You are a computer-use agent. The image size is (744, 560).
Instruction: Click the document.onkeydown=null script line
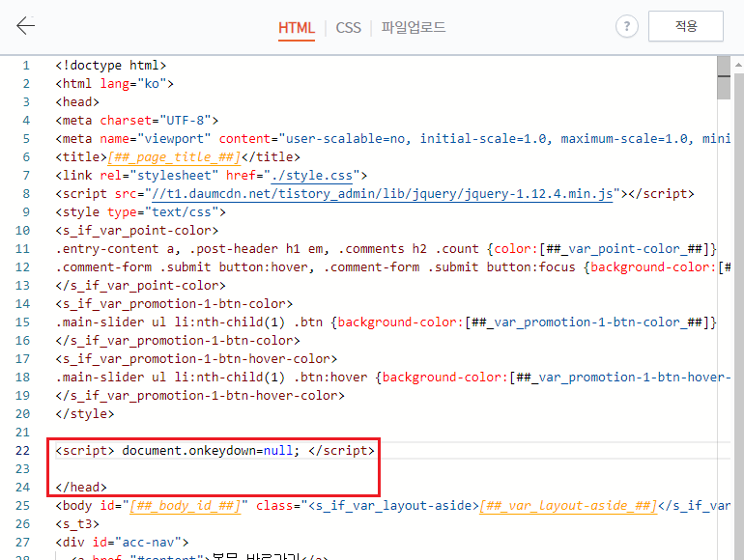point(215,451)
